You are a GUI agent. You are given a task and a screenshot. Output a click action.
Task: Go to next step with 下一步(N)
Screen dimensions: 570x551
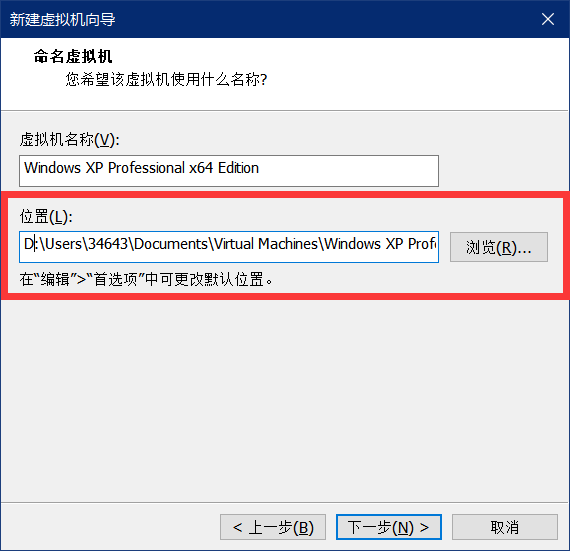click(389, 527)
